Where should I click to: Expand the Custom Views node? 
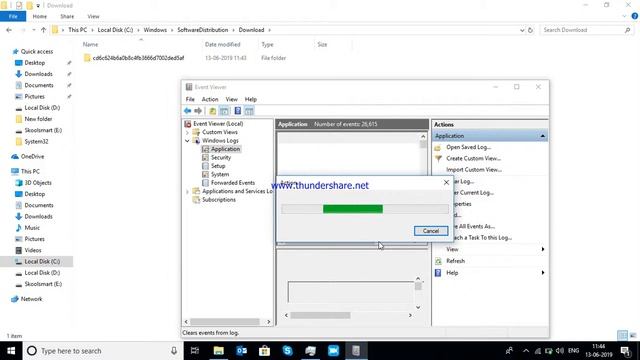pos(187,132)
